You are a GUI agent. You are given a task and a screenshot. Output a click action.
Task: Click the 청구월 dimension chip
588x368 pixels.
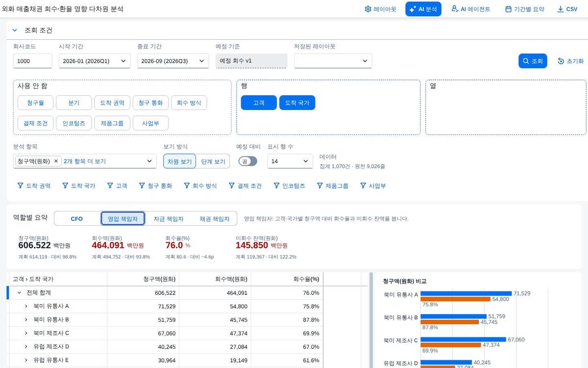pos(35,103)
